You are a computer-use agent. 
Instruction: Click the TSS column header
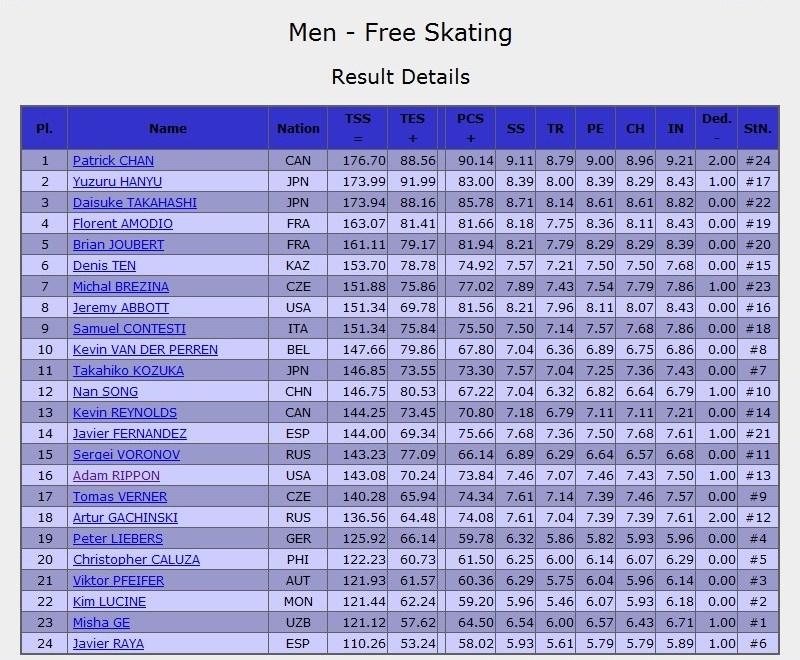358,128
